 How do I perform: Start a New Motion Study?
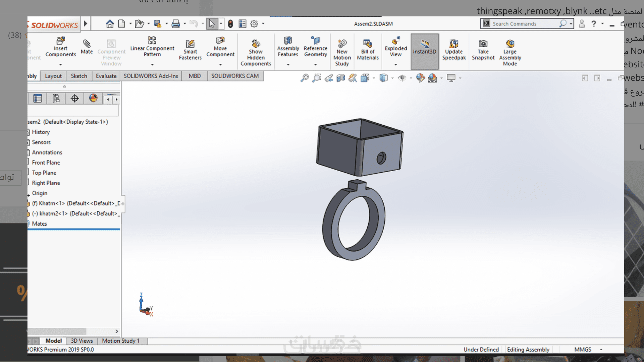point(342,44)
